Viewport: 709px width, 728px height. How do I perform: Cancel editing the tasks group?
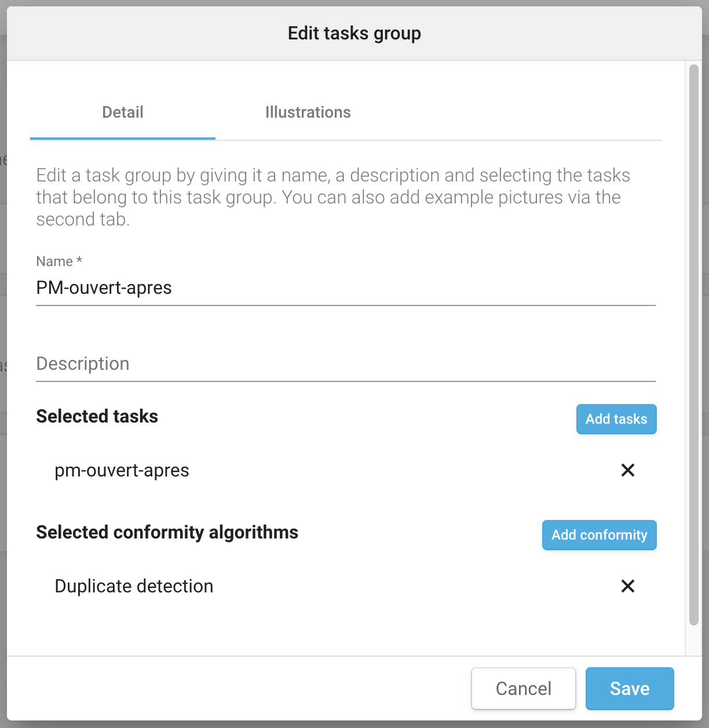click(524, 689)
